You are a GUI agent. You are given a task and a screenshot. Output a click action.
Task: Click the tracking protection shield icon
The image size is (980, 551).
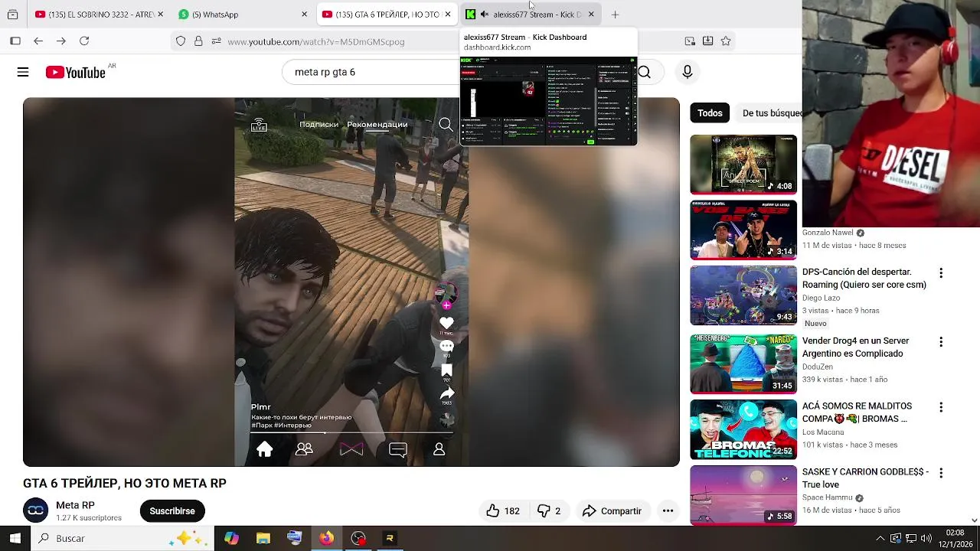pyautogui.click(x=181, y=41)
